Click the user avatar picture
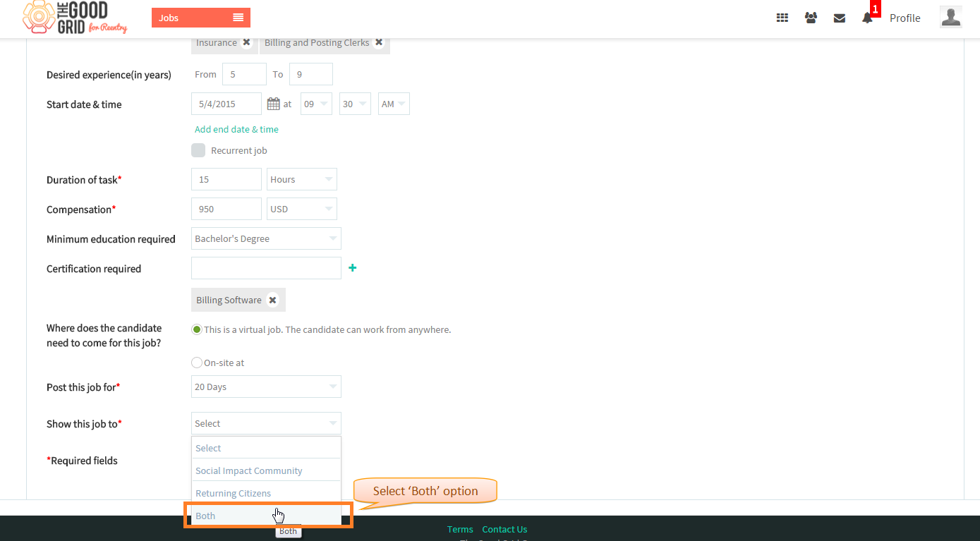The height and width of the screenshot is (541, 980). pyautogui.click(x=951, y=17)
